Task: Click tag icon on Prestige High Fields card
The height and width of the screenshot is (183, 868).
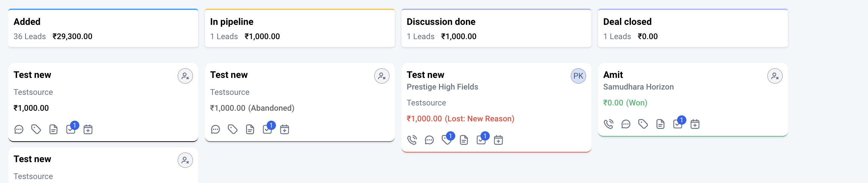Action: point(447,140)
